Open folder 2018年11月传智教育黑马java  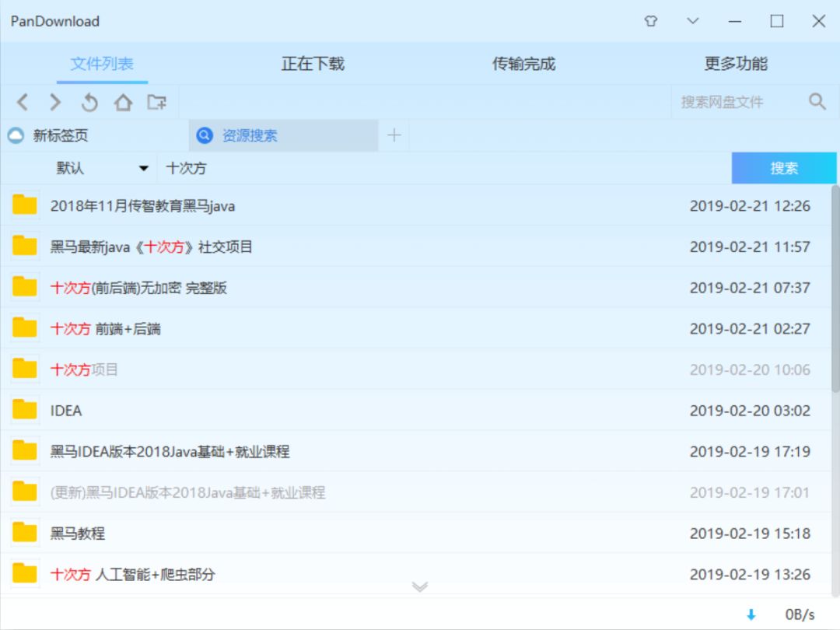(x=415, y=205)
